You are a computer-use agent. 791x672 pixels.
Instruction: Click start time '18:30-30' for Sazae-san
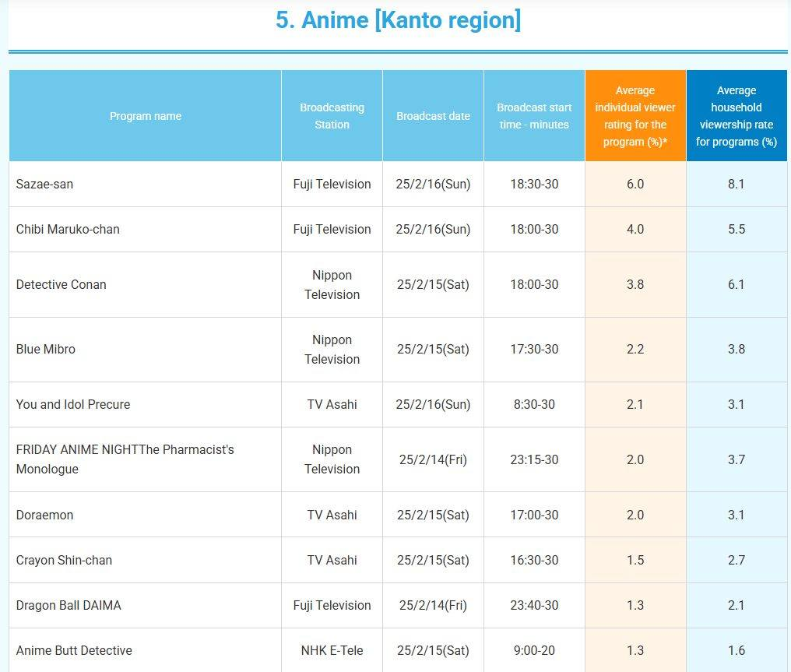tap(534, 184)
